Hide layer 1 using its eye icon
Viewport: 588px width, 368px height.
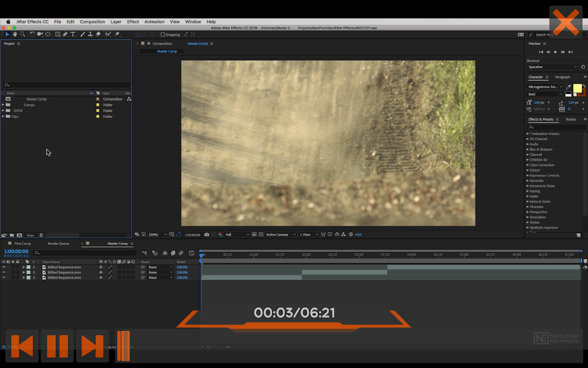pyautogui.click(x=4, y=267)
